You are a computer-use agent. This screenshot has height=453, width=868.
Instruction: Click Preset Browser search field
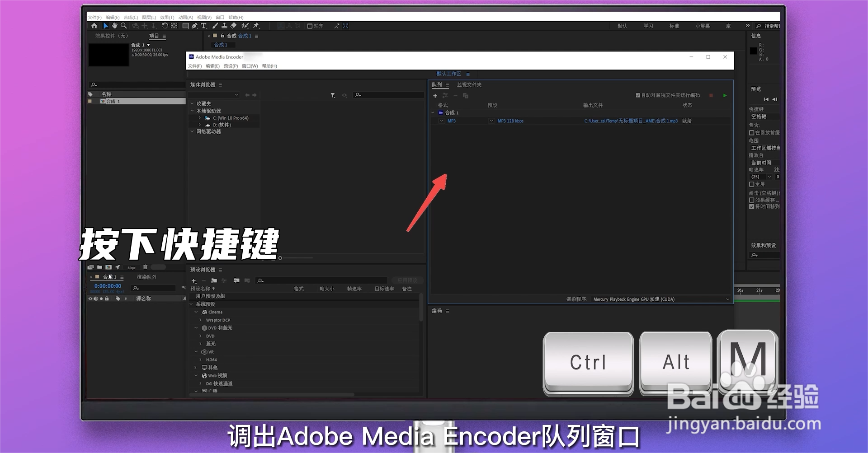[x=321, y=281]
